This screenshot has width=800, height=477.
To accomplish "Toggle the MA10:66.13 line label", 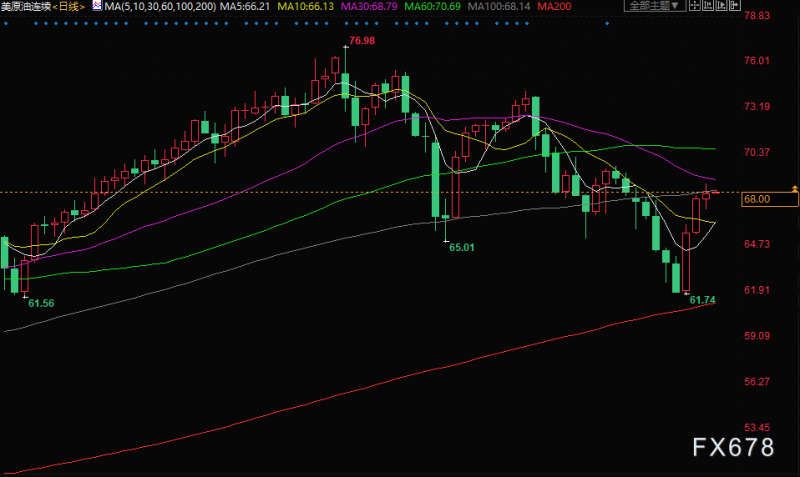I will click(x=305, y=7).
